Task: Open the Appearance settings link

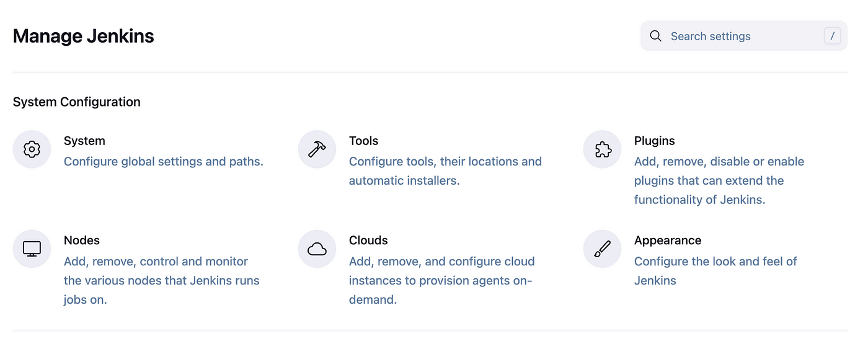Action: point(668,240)
